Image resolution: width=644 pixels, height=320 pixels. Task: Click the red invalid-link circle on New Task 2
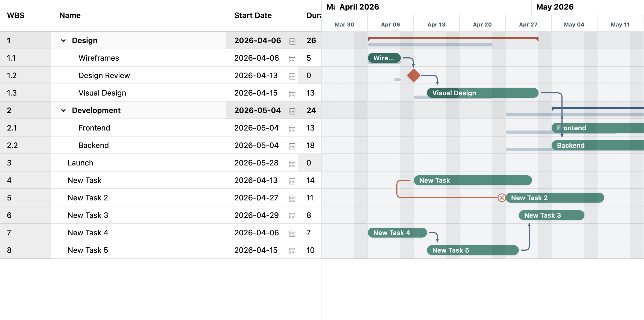[502, 198]
